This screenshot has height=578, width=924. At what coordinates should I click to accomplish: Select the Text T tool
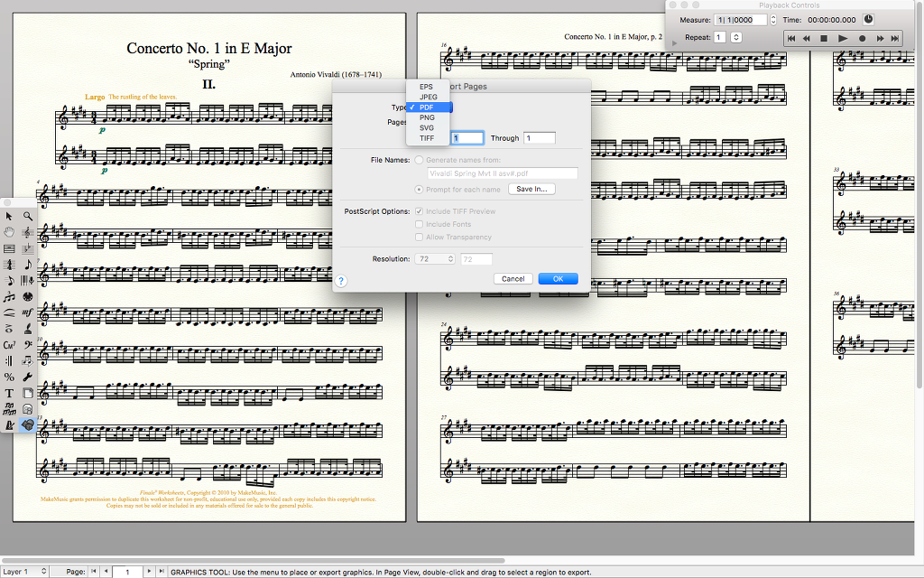pos(9,393)
